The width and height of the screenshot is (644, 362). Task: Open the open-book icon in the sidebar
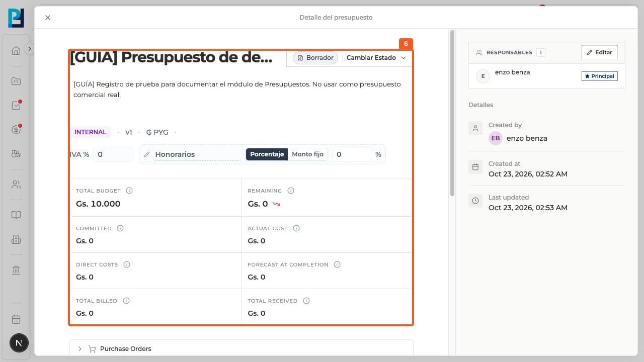(x=16, y=215)
